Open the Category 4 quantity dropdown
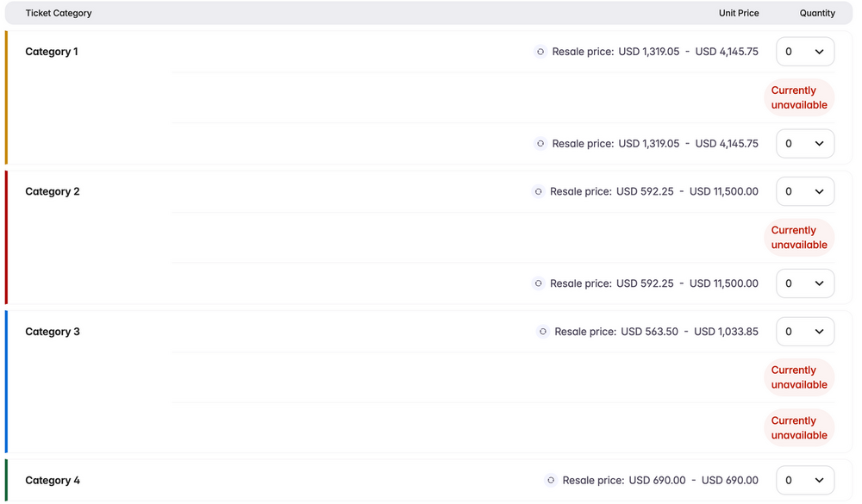Image resolution: width=862 pixels, height=504 pixels. (805, 481)
